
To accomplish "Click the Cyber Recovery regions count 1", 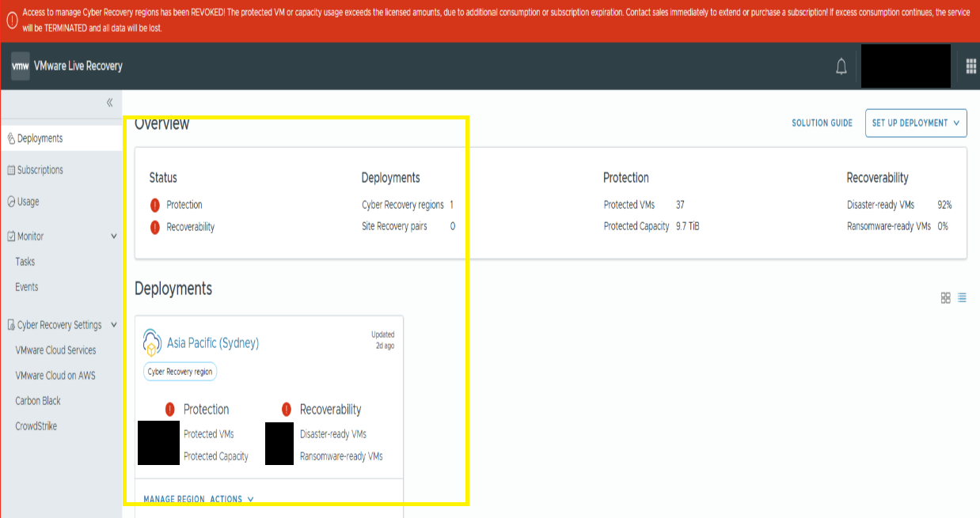I will click(x=451, y=205).
